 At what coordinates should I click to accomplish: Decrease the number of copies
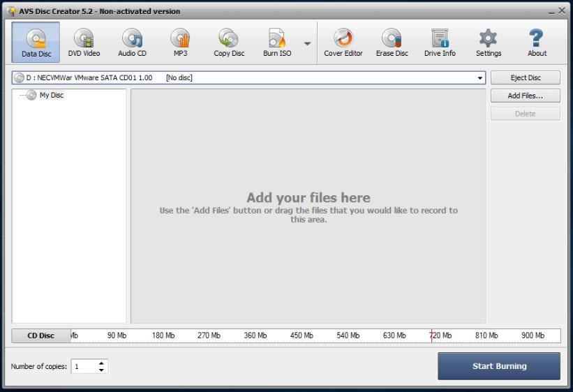coord(101,370)
